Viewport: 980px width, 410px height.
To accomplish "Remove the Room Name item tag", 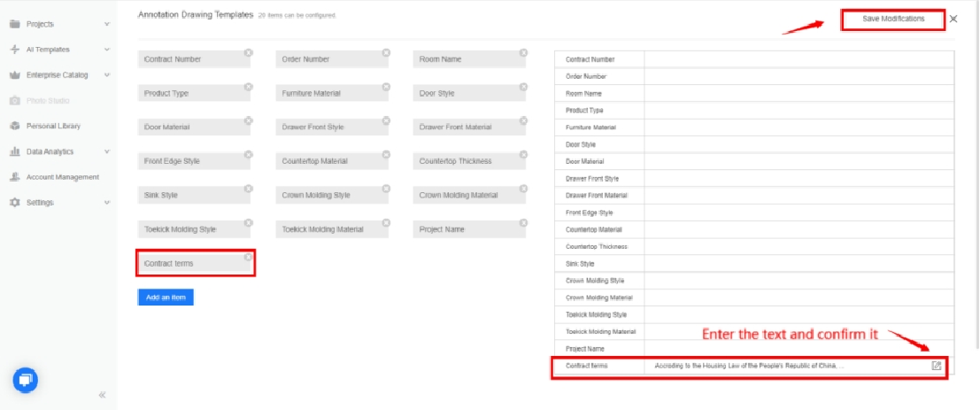I will point(524,52).
